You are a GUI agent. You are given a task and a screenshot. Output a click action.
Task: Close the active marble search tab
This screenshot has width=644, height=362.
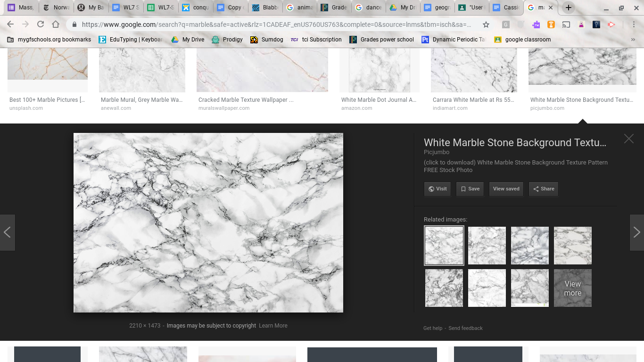point(550,8)
